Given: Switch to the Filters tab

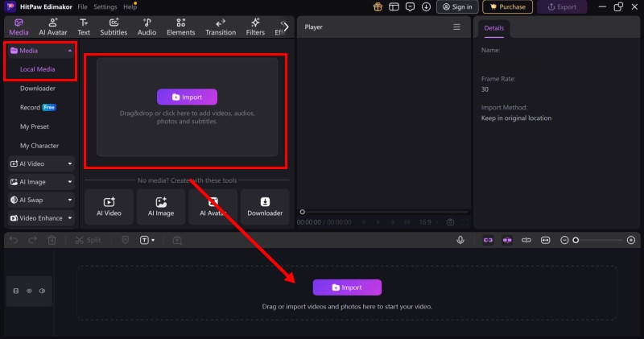Looking at the screenshot, I should [255, 27].
